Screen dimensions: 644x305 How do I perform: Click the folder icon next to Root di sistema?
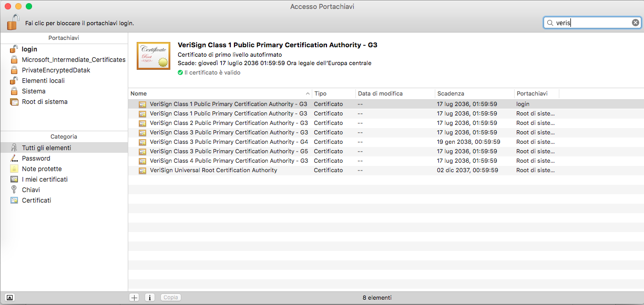[14, 101]
